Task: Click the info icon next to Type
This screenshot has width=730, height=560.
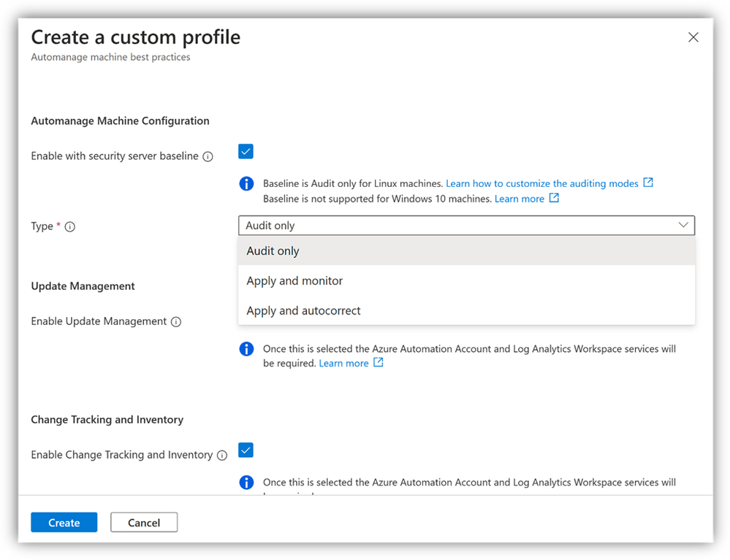Action: 70,227
